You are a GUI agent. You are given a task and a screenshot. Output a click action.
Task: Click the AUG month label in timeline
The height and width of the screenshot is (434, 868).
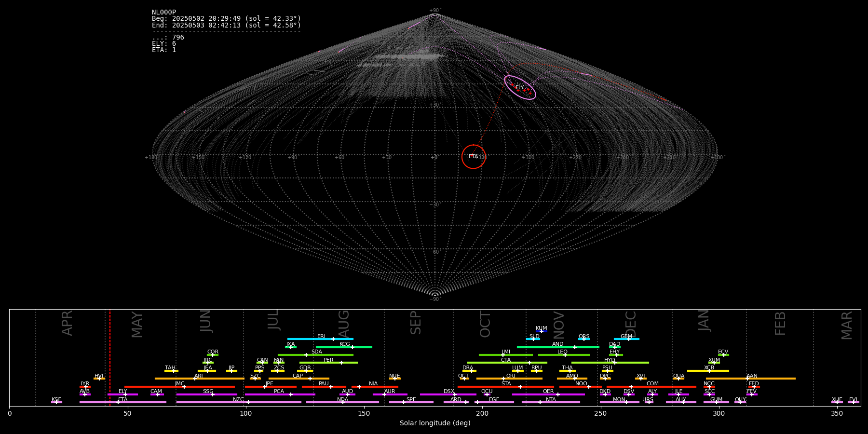344,325
